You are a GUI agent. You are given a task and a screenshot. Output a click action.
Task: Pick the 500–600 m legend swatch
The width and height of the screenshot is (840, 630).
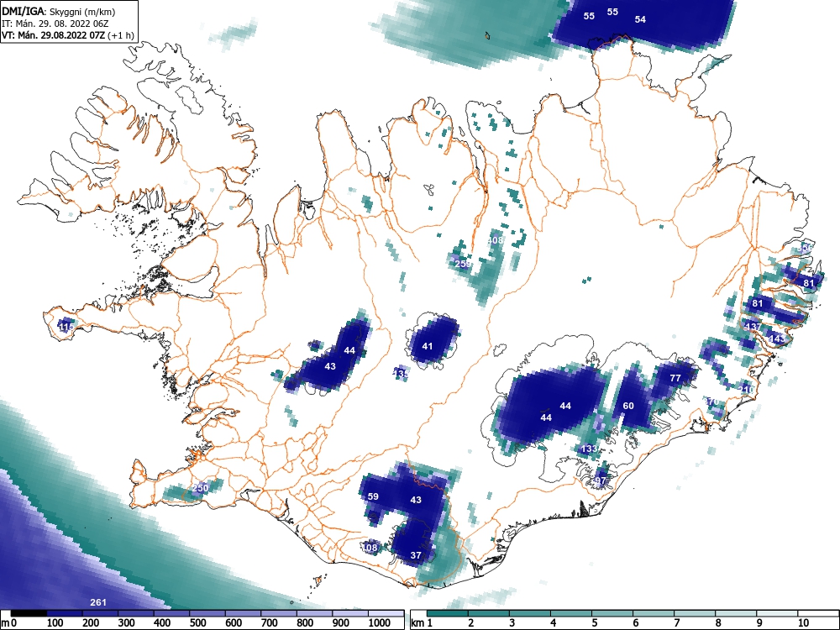pos(207,613)
